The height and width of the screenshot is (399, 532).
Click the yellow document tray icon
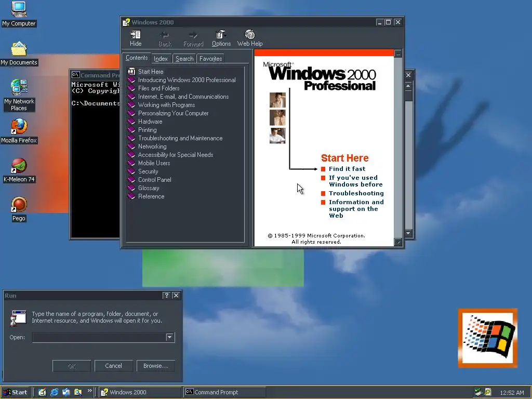click(x=488, y=392)
